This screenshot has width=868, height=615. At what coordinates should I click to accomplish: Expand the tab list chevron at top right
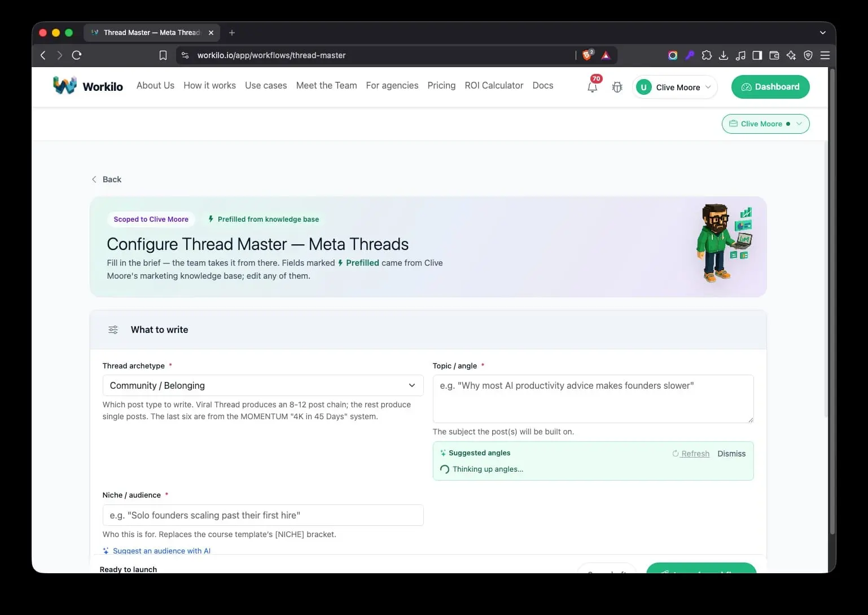(x=822, y=33)
